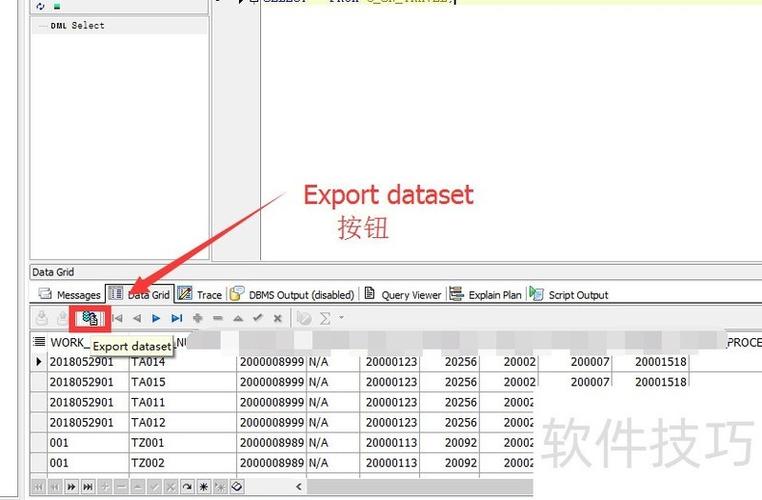Delete row with the minus icon

coord(218,318)
